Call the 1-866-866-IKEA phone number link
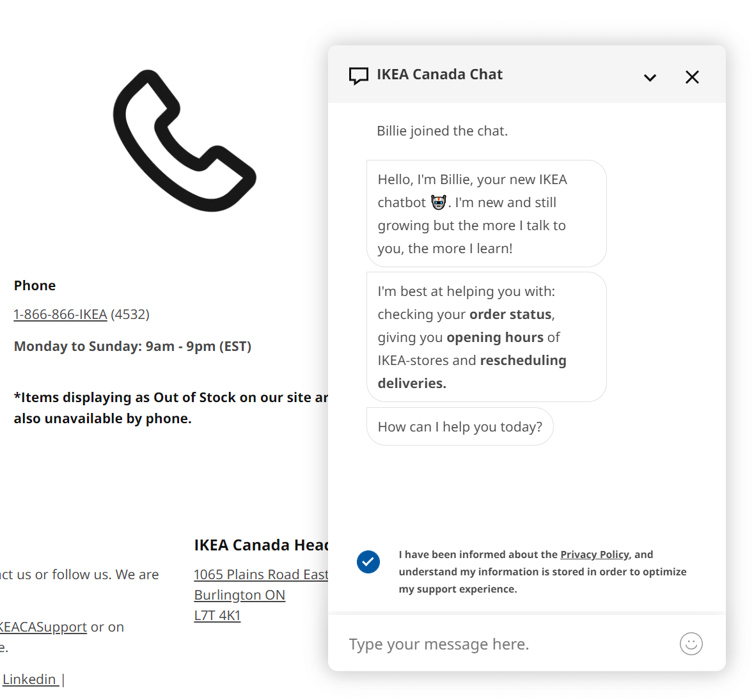 click(60, 314)
